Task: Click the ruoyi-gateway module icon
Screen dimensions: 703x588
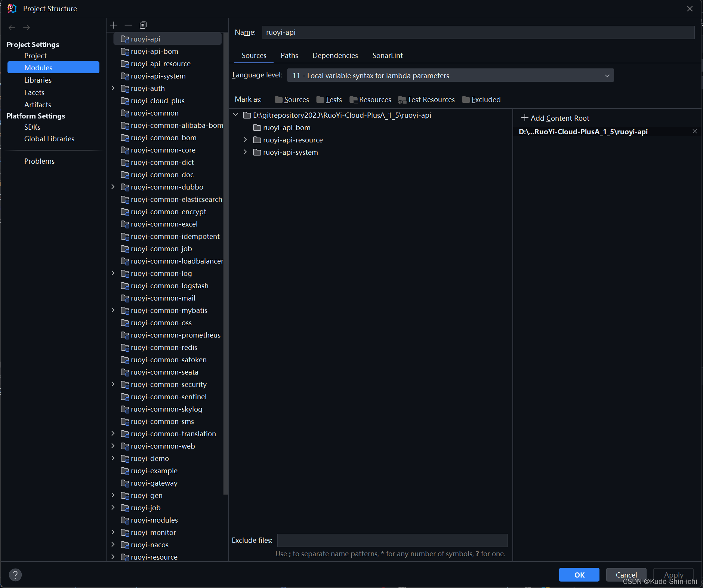Action: pyautogui.click(x=125, y=483)
